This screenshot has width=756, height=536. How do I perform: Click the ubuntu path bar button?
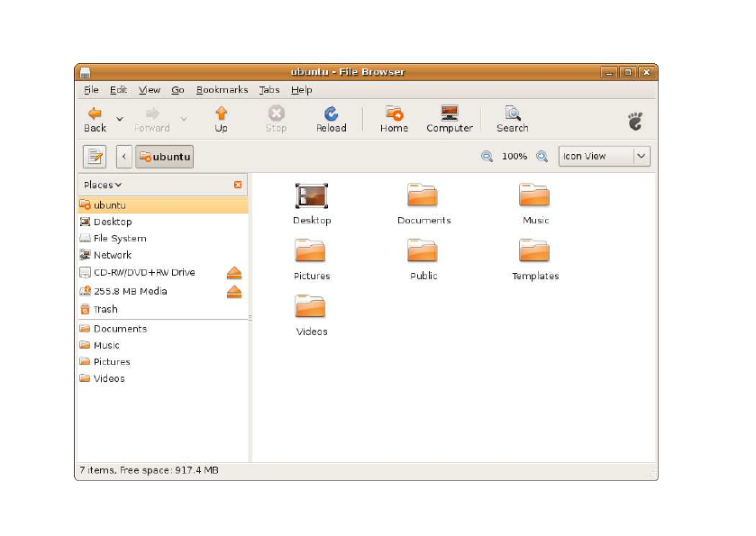[x=164, y=157]
